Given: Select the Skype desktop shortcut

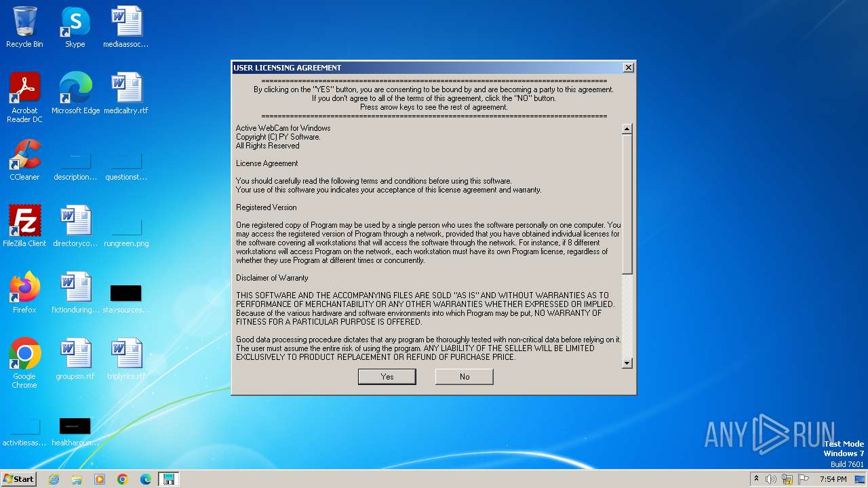Looking at the screenshot, I should [75, 27].
